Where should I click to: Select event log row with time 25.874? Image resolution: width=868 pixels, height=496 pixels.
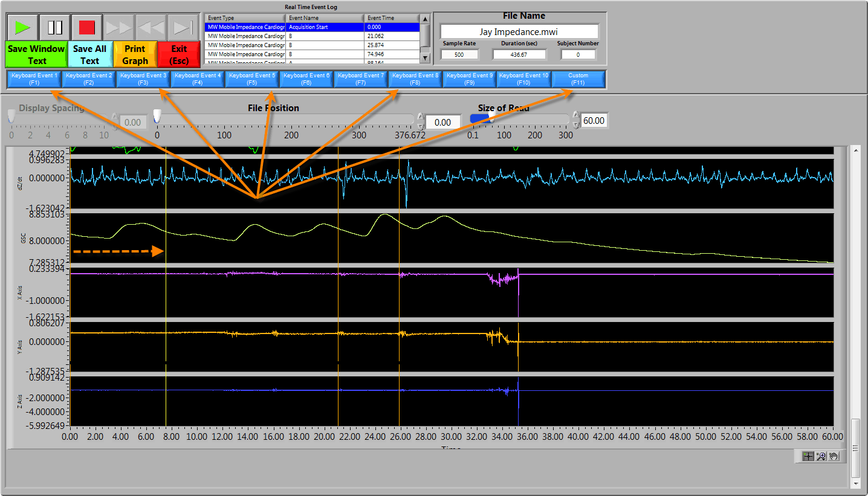(x=313, y=45)
